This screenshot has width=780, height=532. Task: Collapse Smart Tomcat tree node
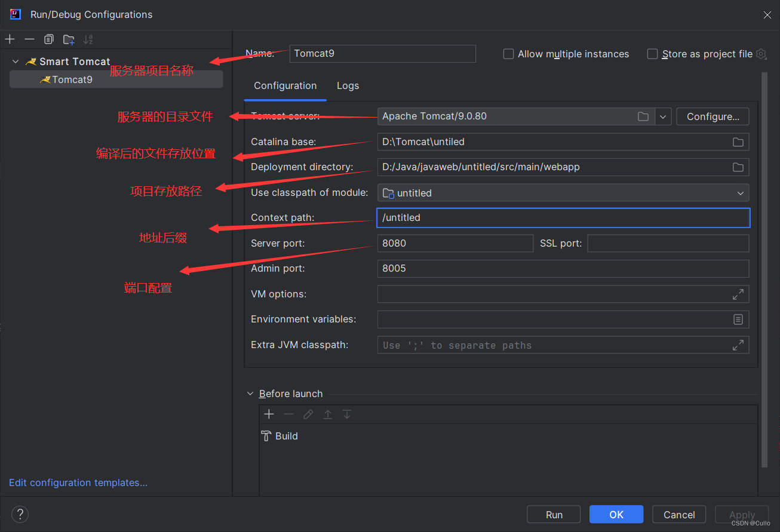click(x=16, y=61)
